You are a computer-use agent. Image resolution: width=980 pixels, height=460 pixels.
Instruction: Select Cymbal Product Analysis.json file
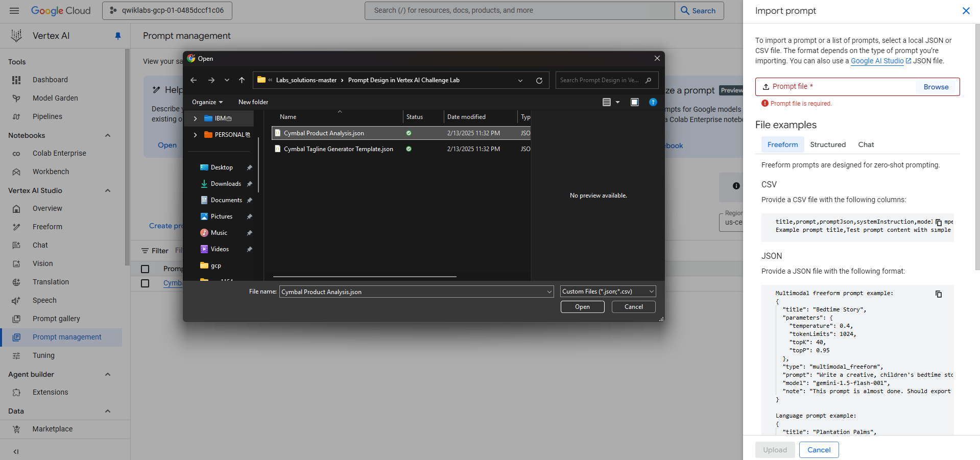pyautogui.click(x=401, y=133)
